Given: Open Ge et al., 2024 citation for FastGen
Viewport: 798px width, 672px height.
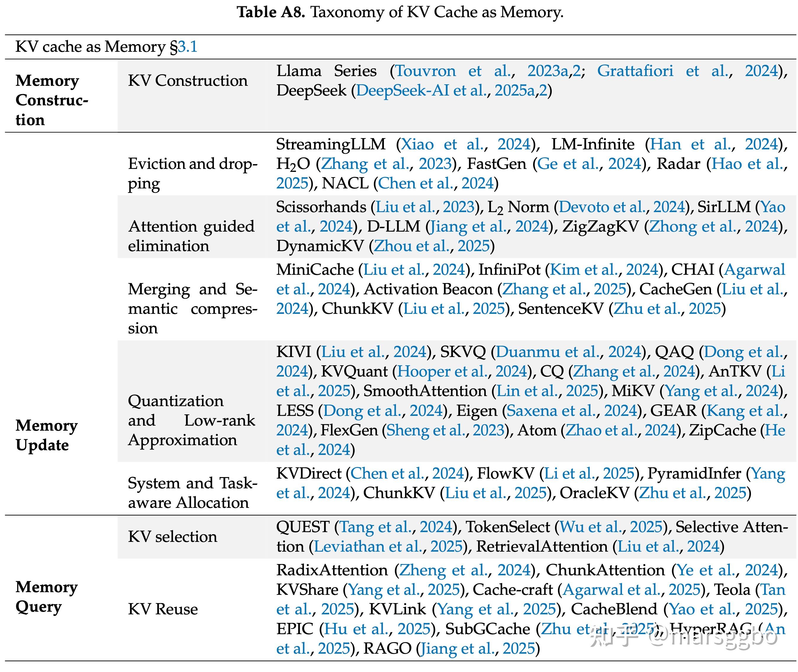Looking at the screenshot, I should [589, 164].
